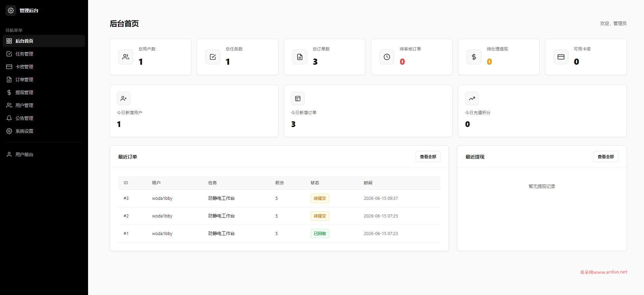The image size is (644, 295).
Task: Open 系统设置 in the sidebar
Action: coord(44,131)
